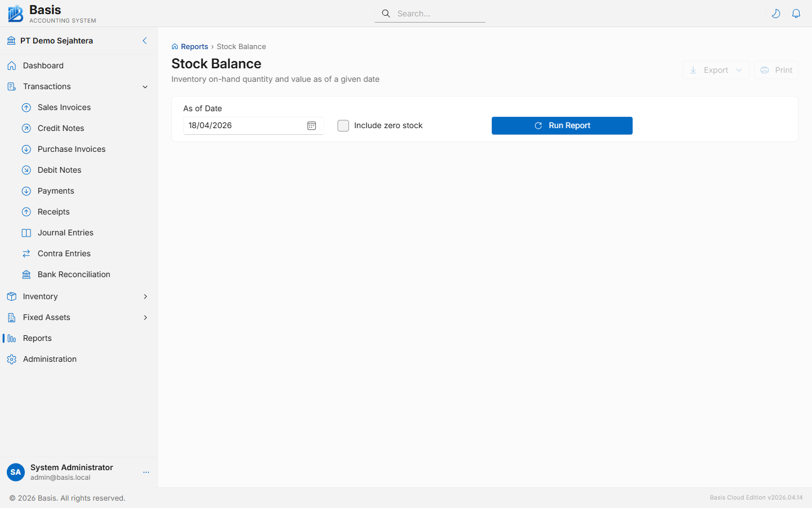Screen dimensions: 812x508
Task: Go to Dashboard in sidebar
Action: tap(43, 66)
